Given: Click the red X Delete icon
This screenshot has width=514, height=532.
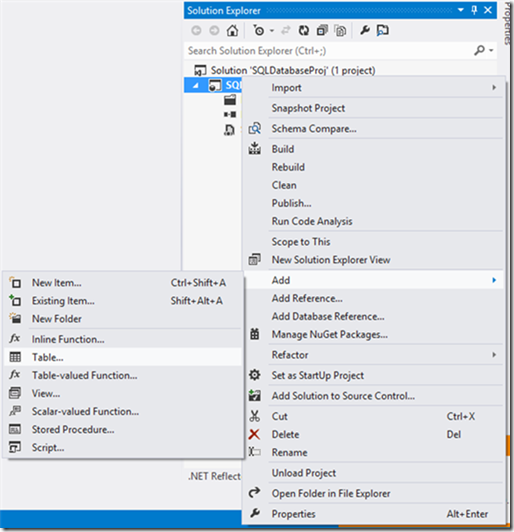Looking at the screenshot, I should [x=254, y=434].
